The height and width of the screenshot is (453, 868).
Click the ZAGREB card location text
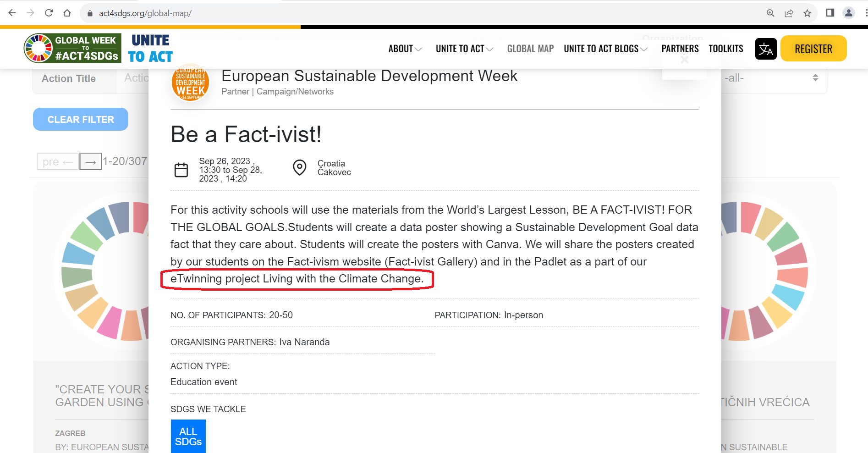[70, 433]
